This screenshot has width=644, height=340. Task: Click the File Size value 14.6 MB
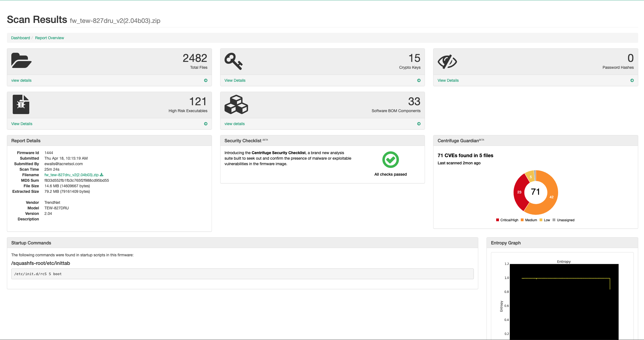pyautogui.click(x=67, y=186)
